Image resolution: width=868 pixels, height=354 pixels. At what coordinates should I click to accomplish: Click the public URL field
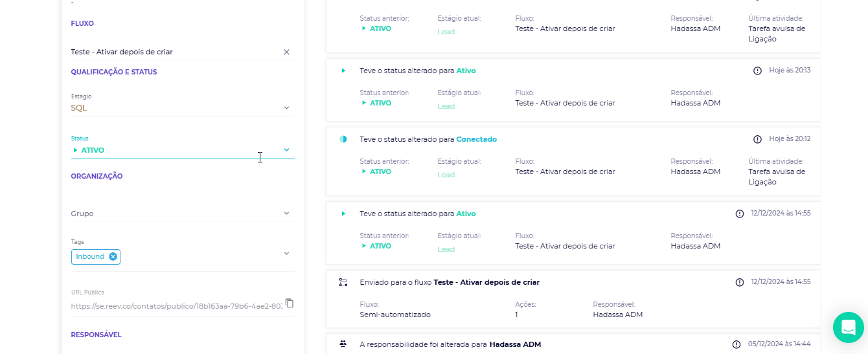point(176,305)
